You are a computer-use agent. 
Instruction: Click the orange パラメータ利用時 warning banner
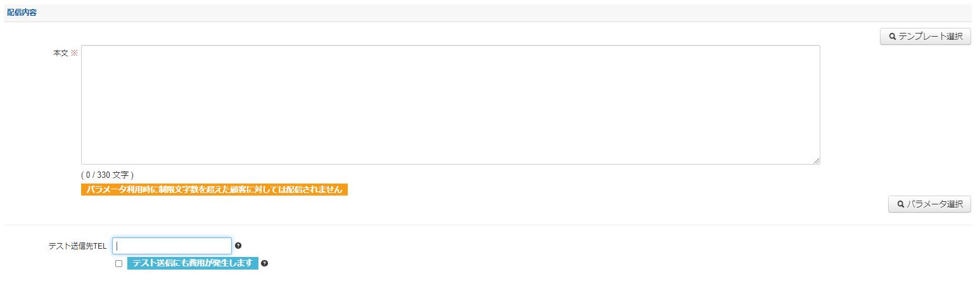214,190
